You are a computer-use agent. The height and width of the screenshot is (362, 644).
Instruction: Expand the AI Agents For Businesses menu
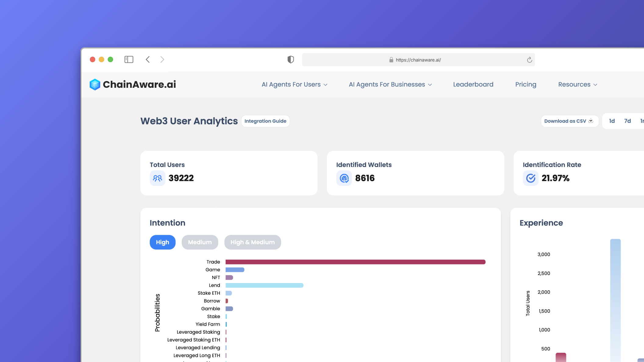tap(390, 84)
